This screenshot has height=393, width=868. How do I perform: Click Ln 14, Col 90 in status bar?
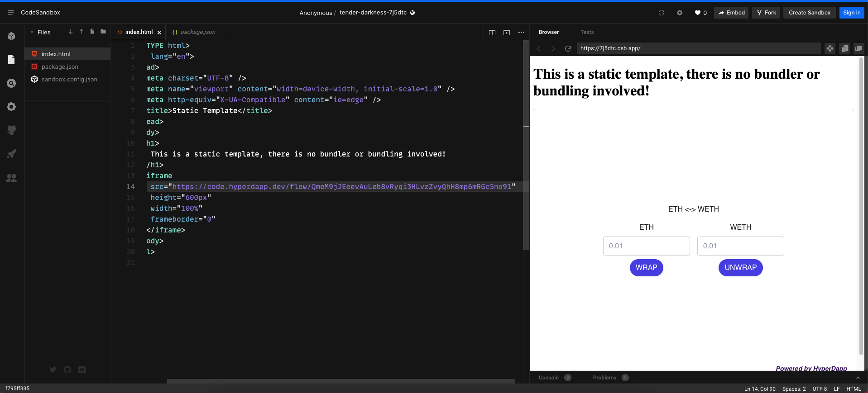(760, 389)
